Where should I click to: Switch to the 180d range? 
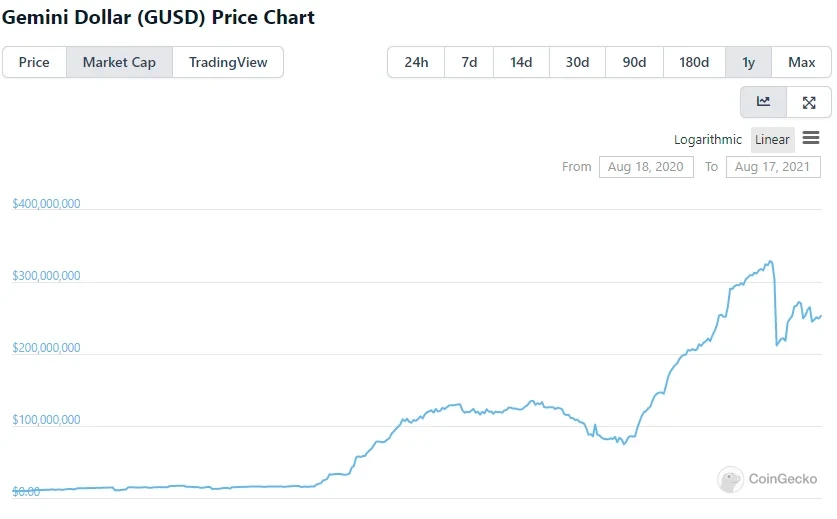pyautogui.click(x=694, y=62)
